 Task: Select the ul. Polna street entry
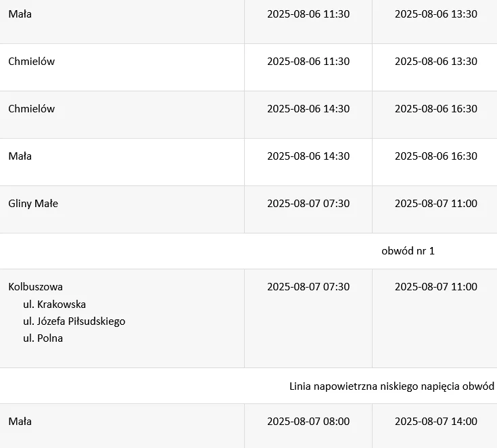43,338
